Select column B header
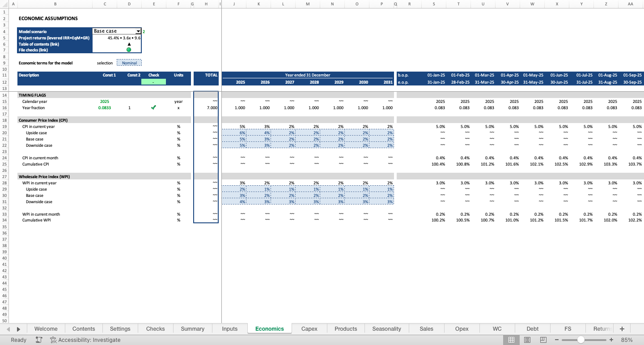The width and height of the screenshot is (644, 345). tap(55, 4)
